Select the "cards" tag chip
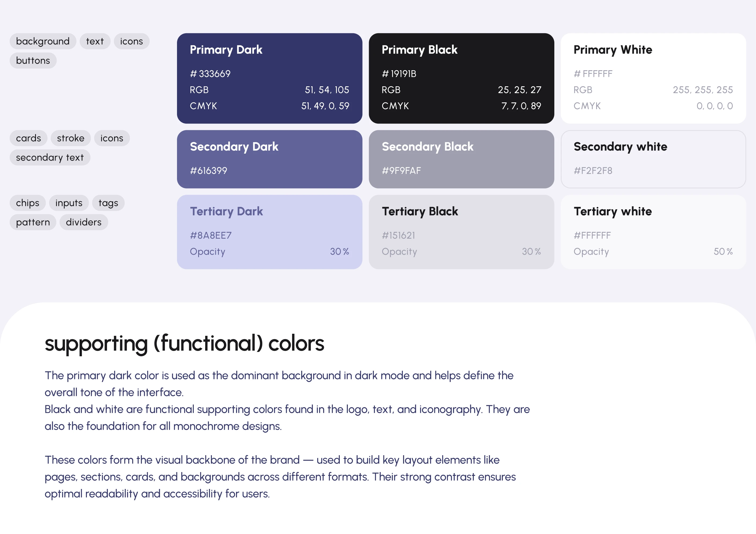Viewport: 756px width, 534px height. 29,138
